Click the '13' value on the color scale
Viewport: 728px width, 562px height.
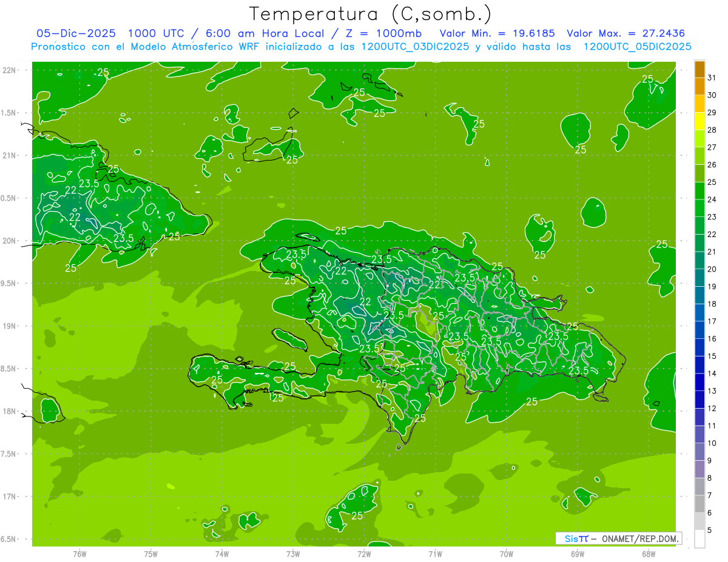click(x=712, y=391)
